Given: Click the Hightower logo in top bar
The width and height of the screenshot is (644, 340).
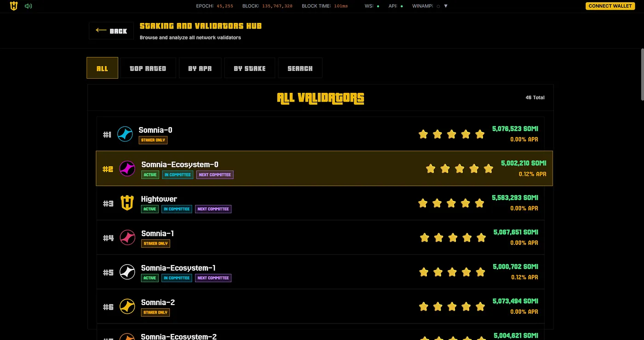Looking at the screenshot, I should tap(14, 6).
